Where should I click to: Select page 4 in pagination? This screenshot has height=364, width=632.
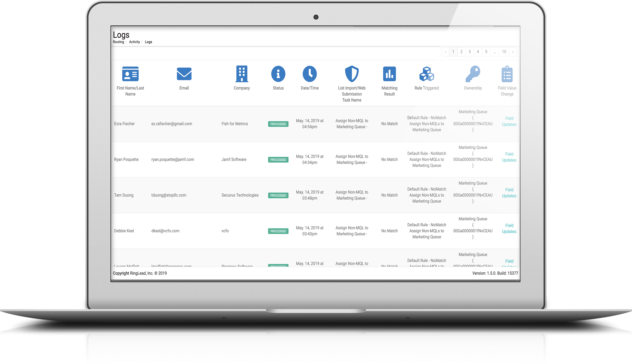coord(478,52)
